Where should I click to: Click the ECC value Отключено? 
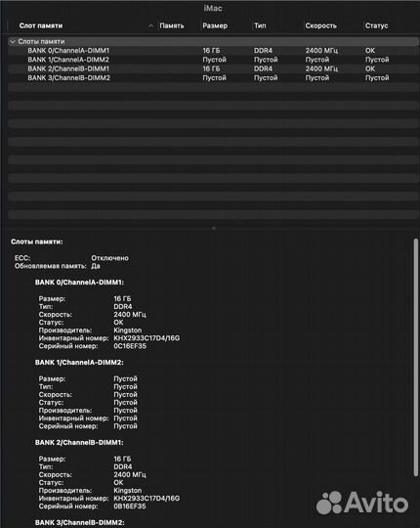(x=110, y=258)
